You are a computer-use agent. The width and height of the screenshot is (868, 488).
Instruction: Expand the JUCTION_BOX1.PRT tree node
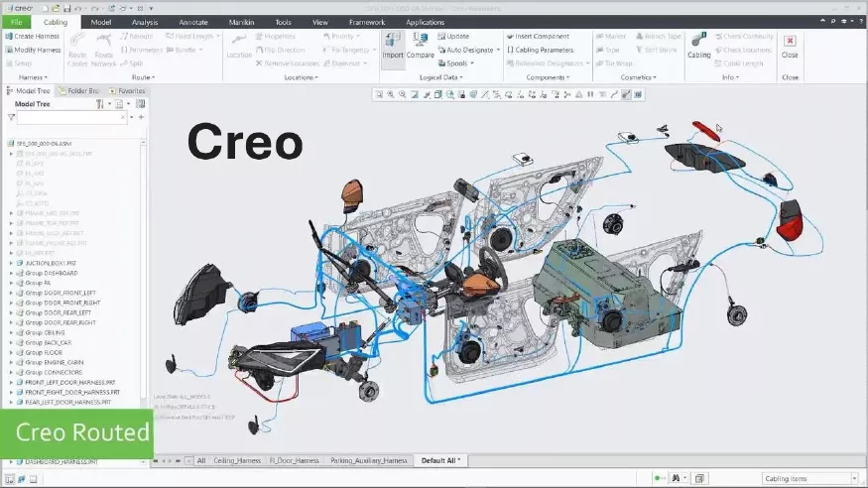[x=11, y=264]
